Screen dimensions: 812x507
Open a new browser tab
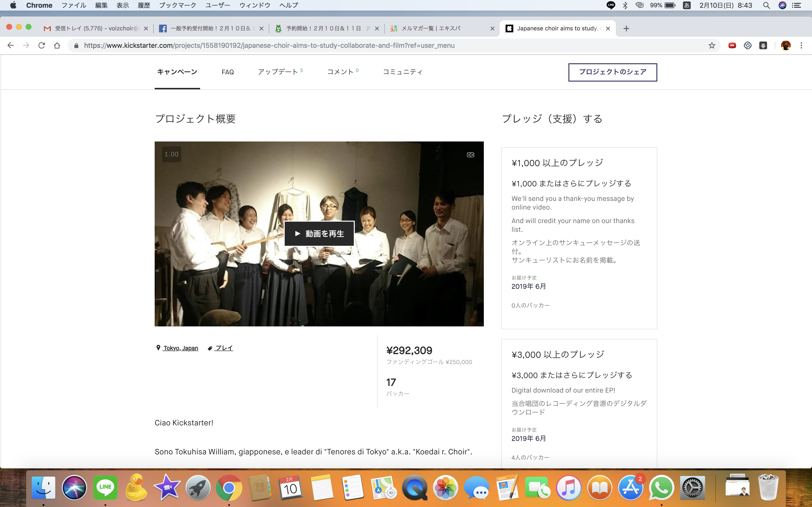coord(626,28)
